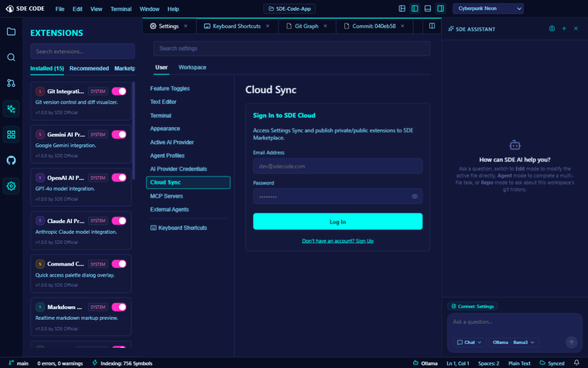Close the Settings tab
Screen dimensions: 588x368
(186, 26)
